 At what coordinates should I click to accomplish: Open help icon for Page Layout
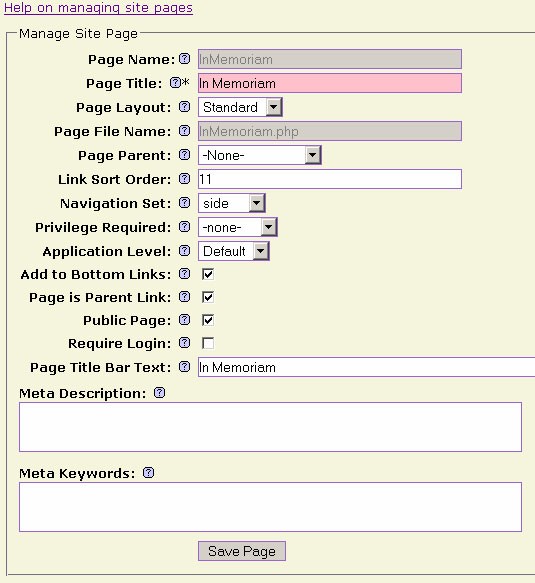[x=184, y=107]
